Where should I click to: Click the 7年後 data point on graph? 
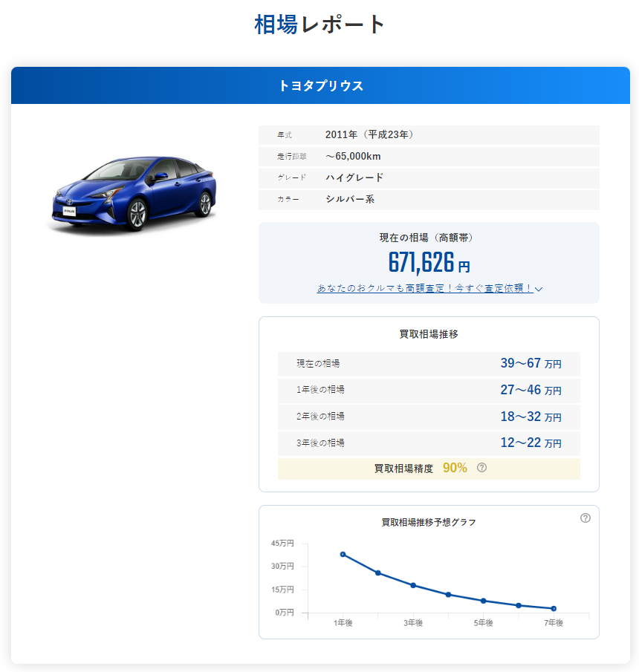554,608
